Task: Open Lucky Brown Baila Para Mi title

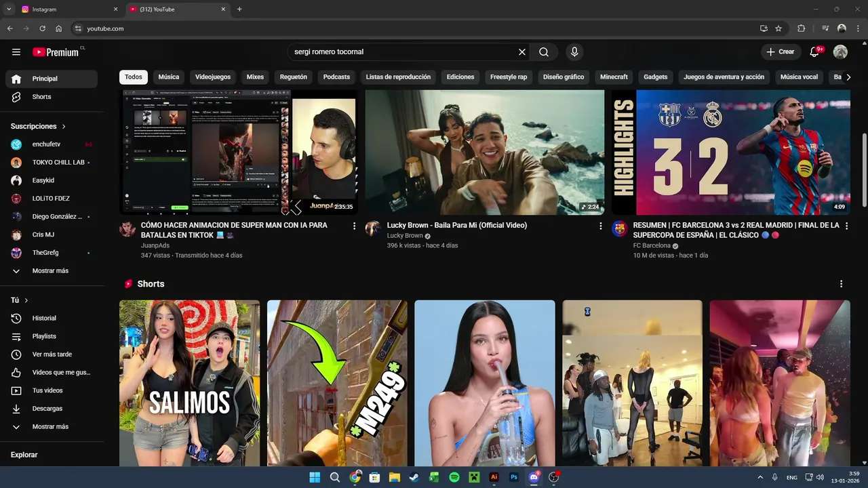Action: 457,225
